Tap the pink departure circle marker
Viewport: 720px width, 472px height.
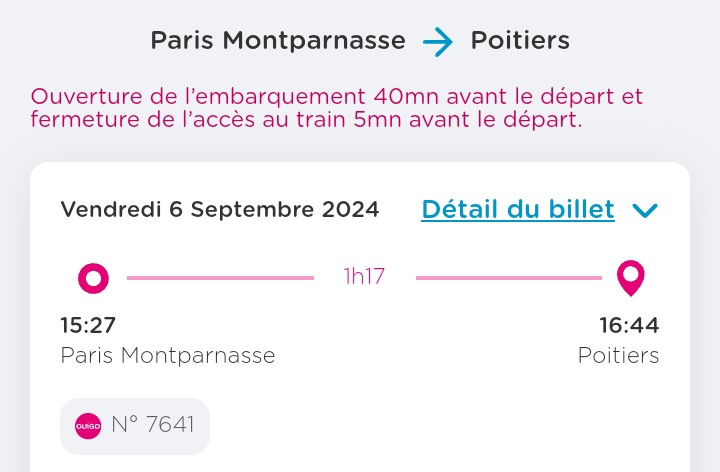pyautogui.click(x=93, y=278)
